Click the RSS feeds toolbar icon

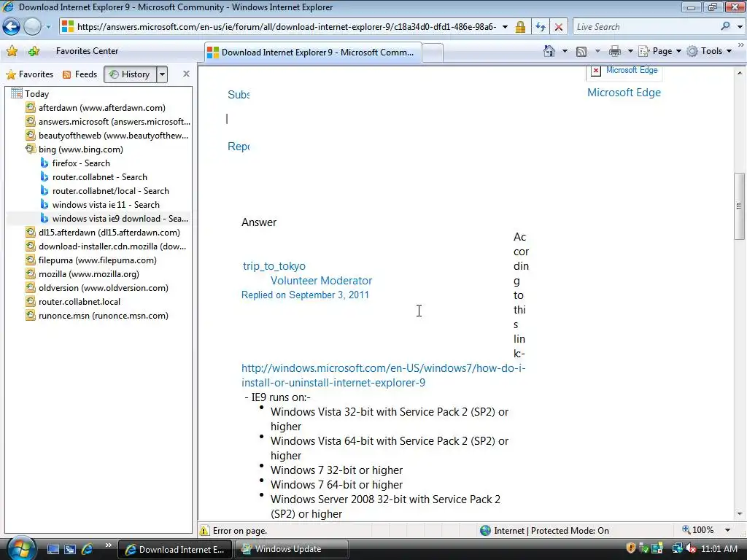click(x=581, y=52)
